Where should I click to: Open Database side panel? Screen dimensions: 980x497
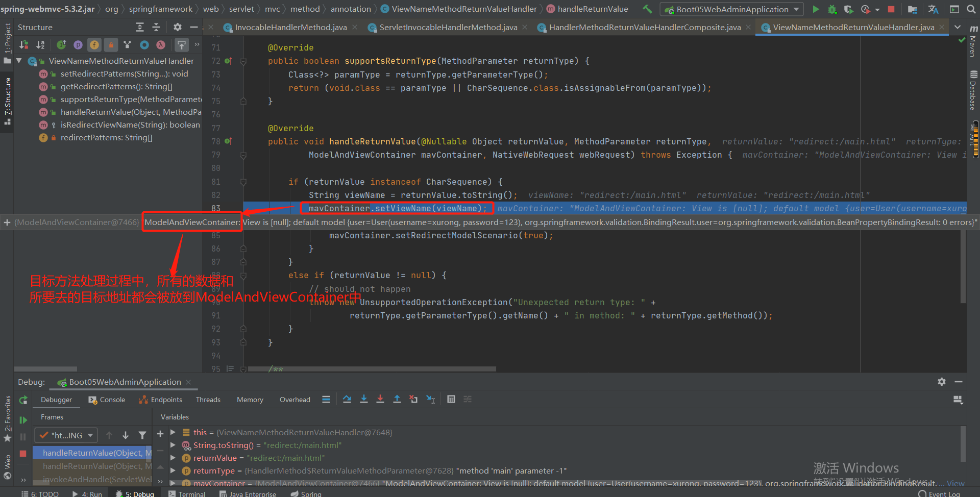(973, 91)
